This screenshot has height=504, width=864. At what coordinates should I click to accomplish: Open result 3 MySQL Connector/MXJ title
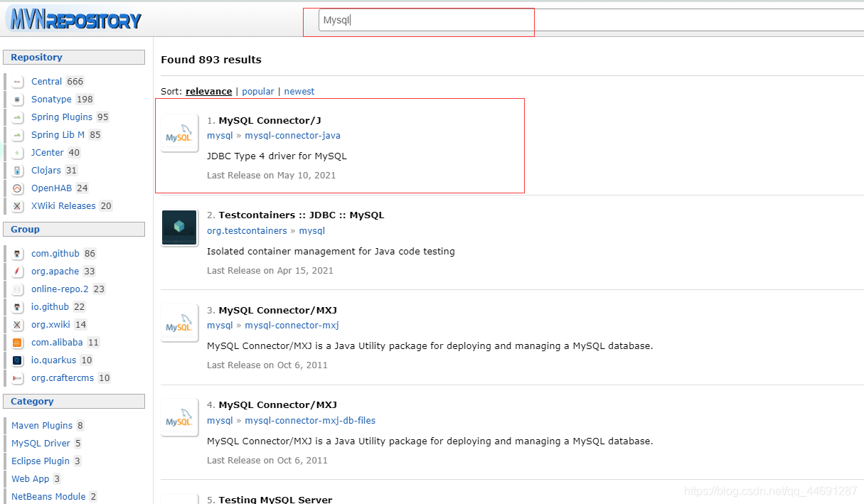coord(278,310)
